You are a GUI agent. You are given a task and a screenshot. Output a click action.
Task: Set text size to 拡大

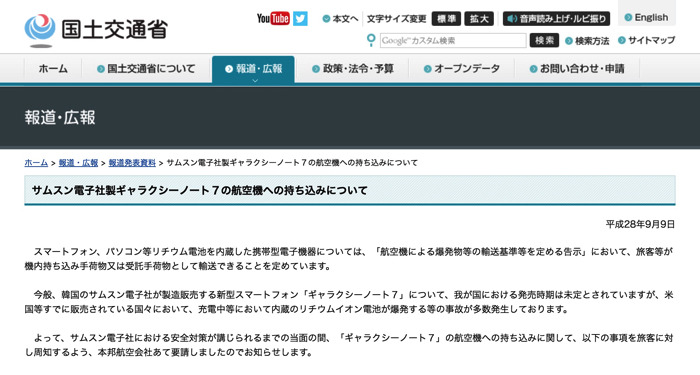479,19
